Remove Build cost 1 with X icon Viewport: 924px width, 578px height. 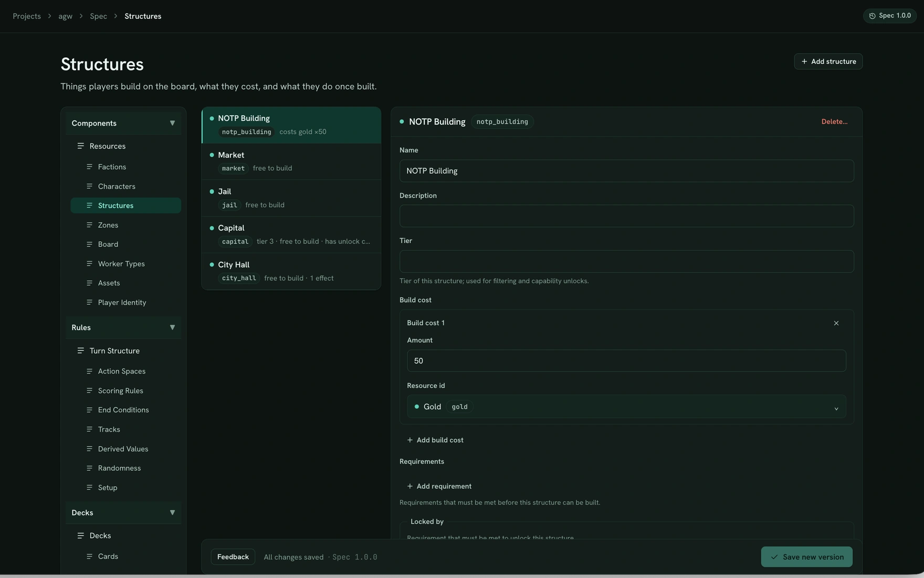[836, 323]
